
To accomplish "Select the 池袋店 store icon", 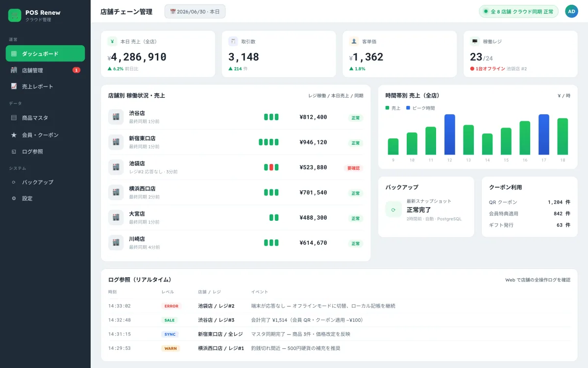I will click(116, 167).
